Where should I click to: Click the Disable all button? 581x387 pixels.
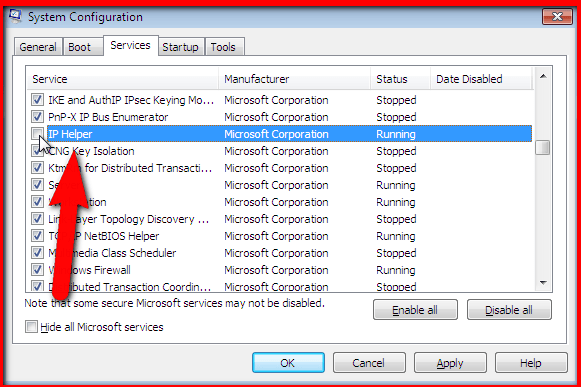(509, 310)
